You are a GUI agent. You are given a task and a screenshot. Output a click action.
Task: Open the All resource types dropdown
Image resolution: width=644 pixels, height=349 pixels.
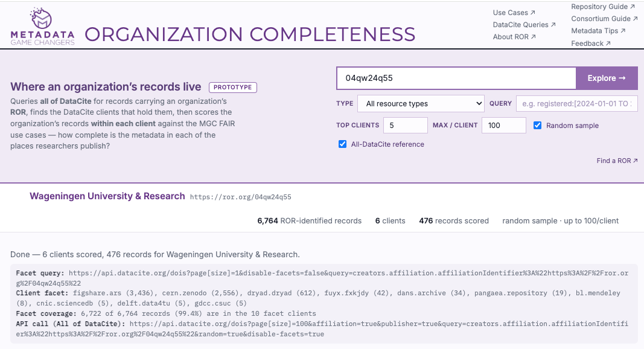[x=421, y=104]
